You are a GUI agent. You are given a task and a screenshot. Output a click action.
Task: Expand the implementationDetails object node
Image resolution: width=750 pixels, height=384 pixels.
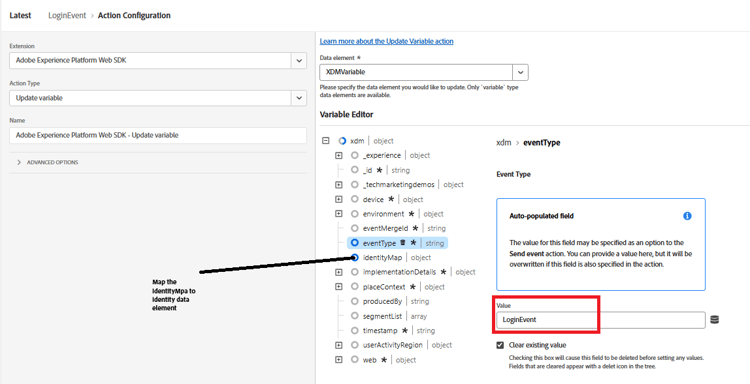tap(339, 272)
